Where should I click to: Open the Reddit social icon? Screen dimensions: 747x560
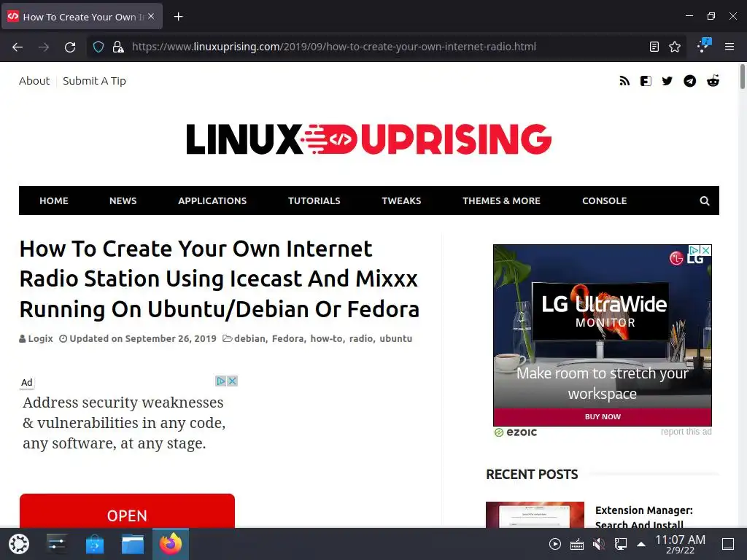pyautogui.click(x=713, y=81)
